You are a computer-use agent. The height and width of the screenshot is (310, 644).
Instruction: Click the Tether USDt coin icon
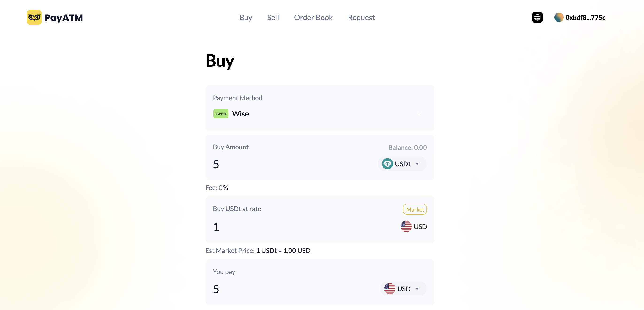(x=387, y=164)
